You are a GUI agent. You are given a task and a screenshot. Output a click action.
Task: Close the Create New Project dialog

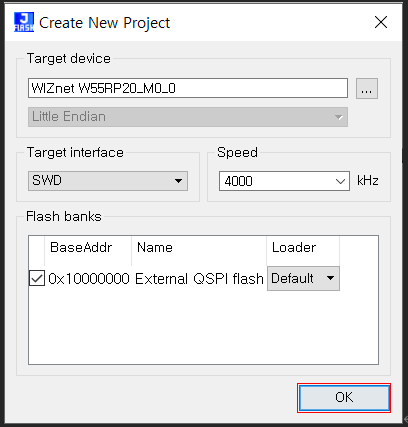tap(381, 23)
